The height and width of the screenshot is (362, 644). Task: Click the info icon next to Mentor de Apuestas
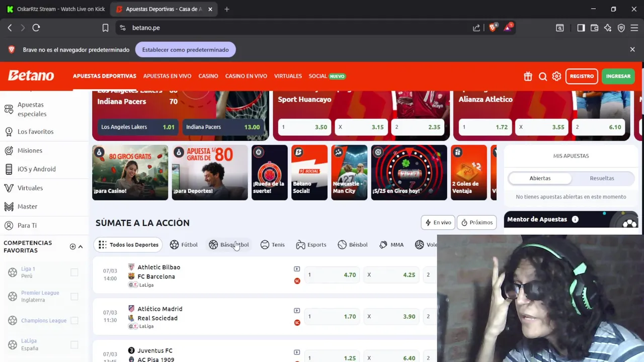(575, 219)
